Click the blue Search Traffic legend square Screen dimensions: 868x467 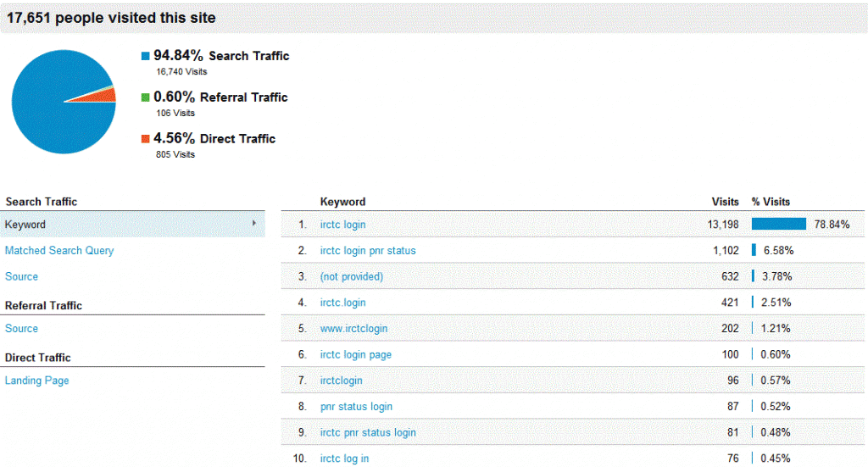pyautogui.click(x=146, y=56)
